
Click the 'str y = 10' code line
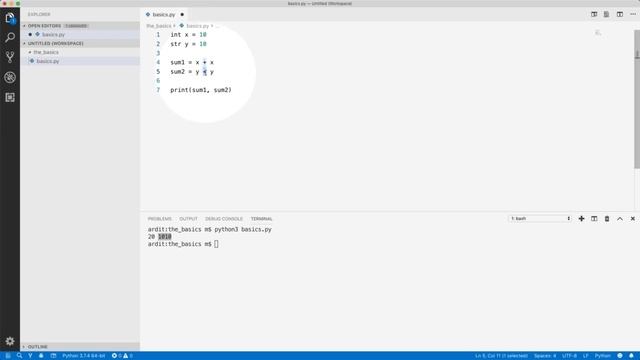pyautogui.click(x=189, y=44)
